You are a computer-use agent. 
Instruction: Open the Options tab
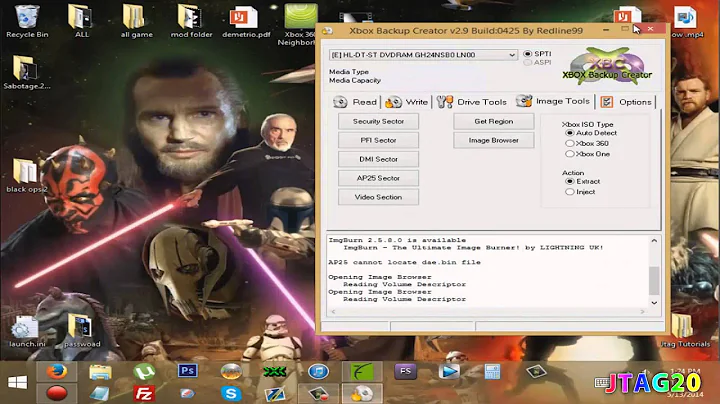coord(626,102)
